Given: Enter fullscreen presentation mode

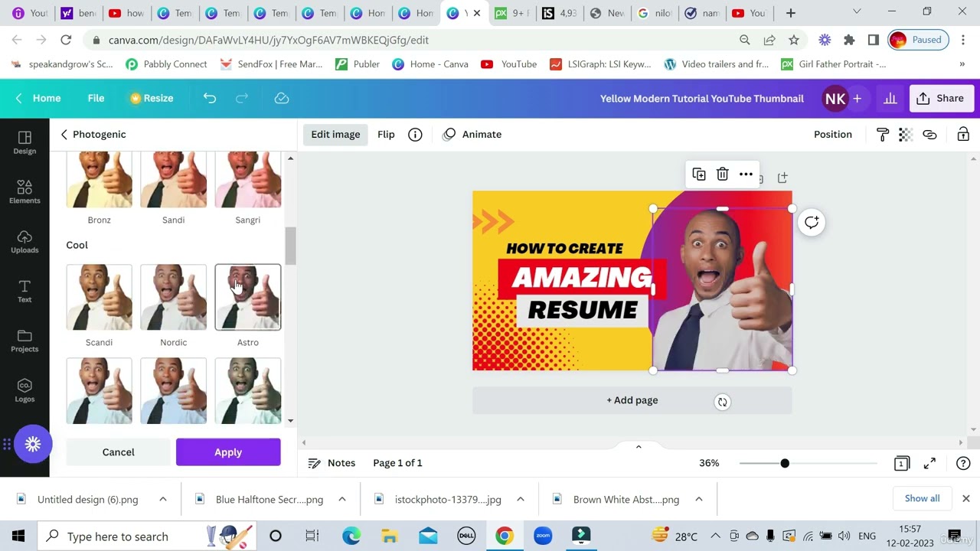Looking at the screenshot, I should point(929,463).
